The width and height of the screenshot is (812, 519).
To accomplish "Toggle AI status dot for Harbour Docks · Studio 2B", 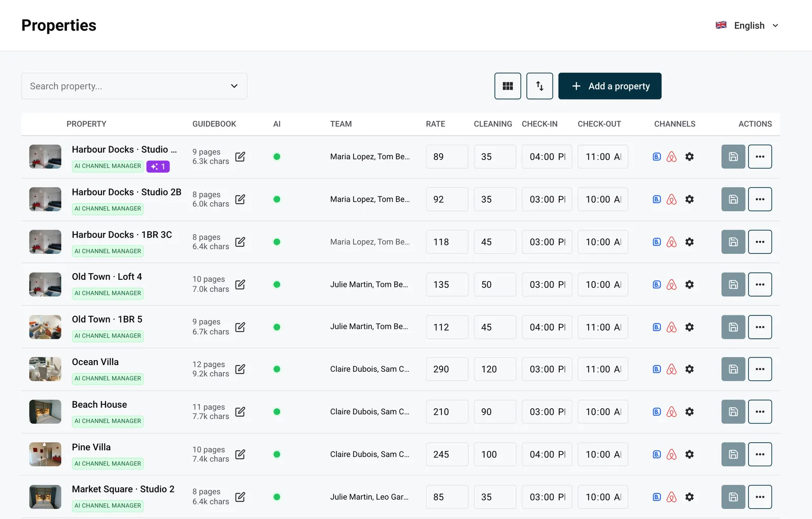I will [x=277, y=200].
